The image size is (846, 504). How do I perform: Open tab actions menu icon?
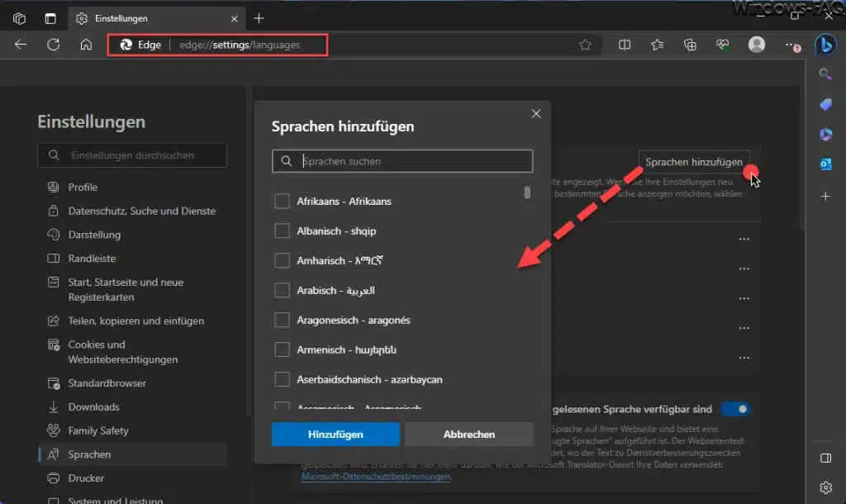coord(50,18)
